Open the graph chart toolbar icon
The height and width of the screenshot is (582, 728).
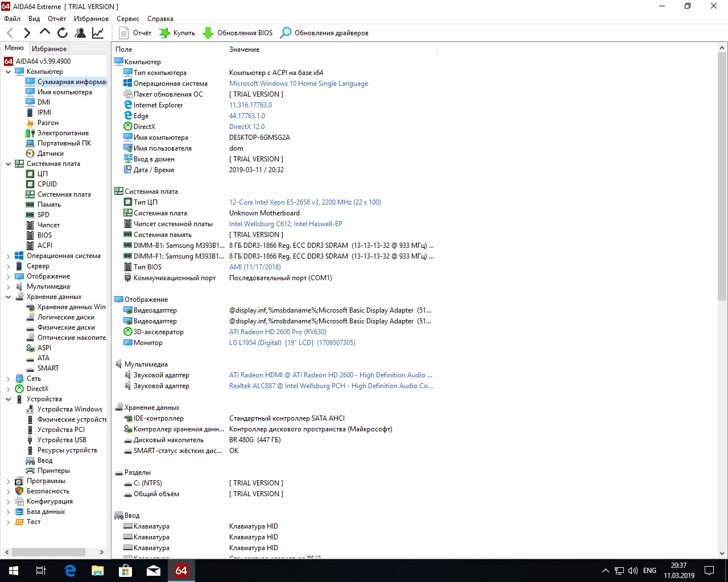tap(98, 33)
